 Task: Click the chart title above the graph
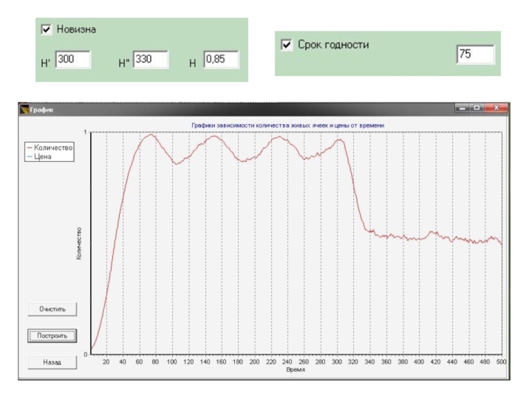coord(287,124)
